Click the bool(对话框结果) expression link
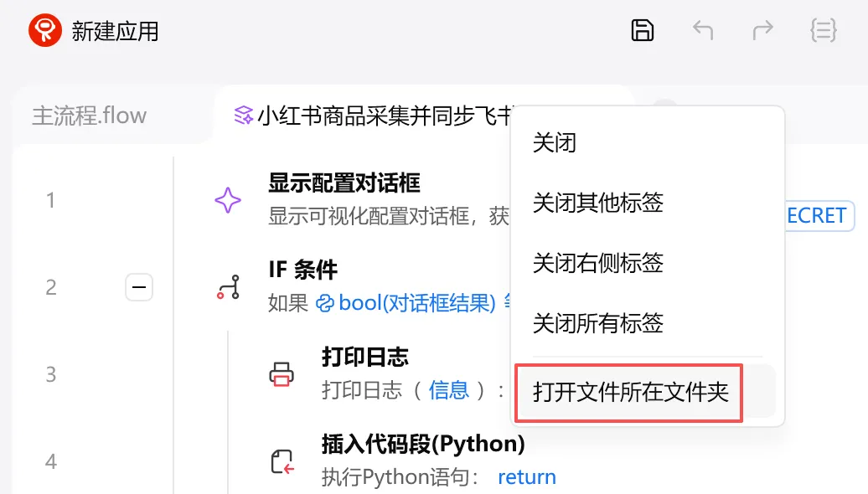The width and height of the screenshot is (868, 494). 406,302
